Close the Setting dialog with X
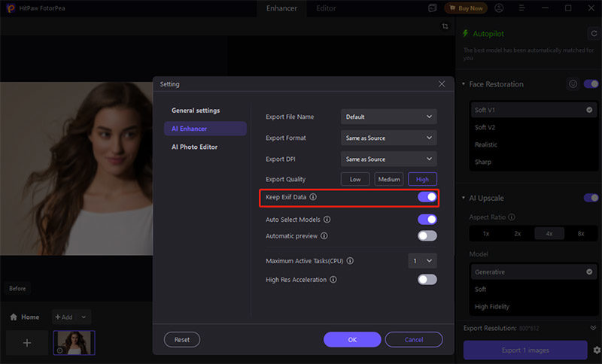602x364 pixels. tap(442, 84)
